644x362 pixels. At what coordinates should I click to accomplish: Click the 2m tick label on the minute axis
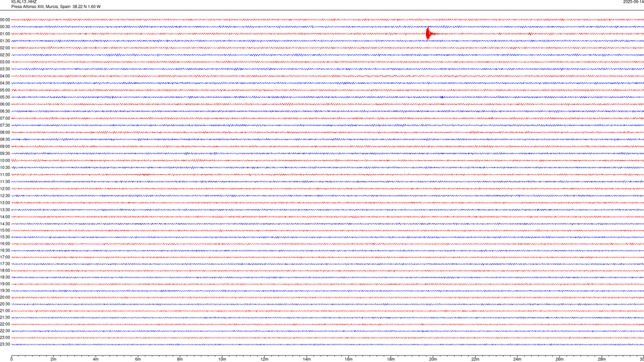(54, 359)
